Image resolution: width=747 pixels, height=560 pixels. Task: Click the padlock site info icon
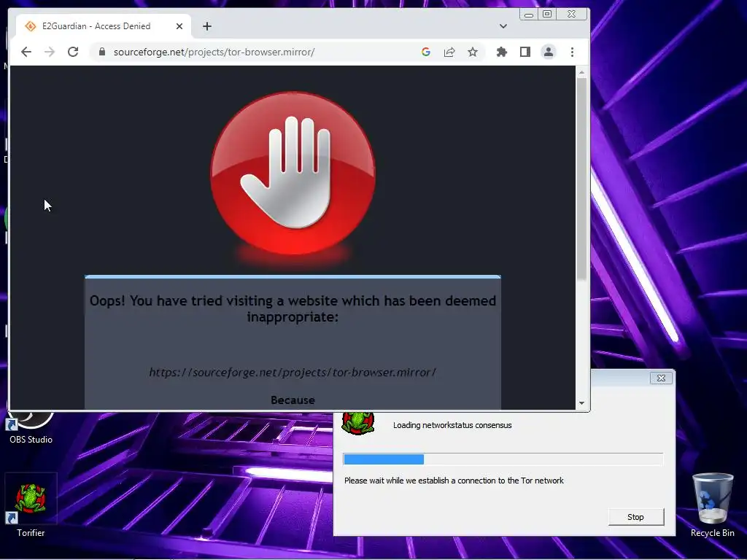point(101,52)
